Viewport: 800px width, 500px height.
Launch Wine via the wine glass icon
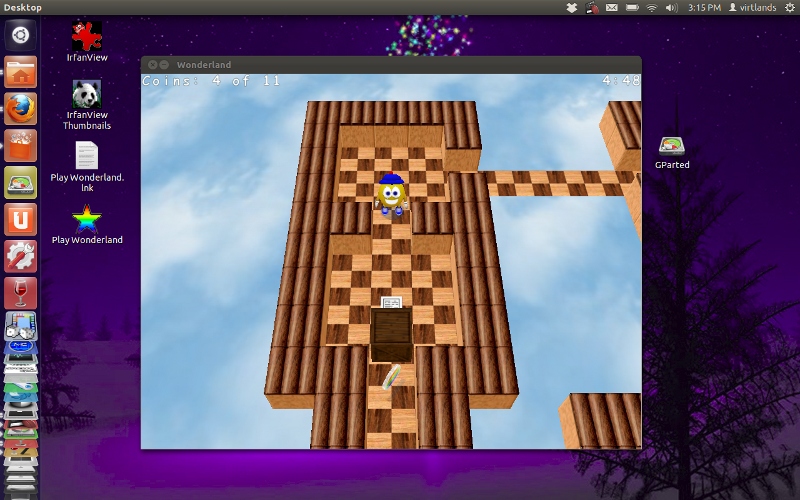(20, 293)
